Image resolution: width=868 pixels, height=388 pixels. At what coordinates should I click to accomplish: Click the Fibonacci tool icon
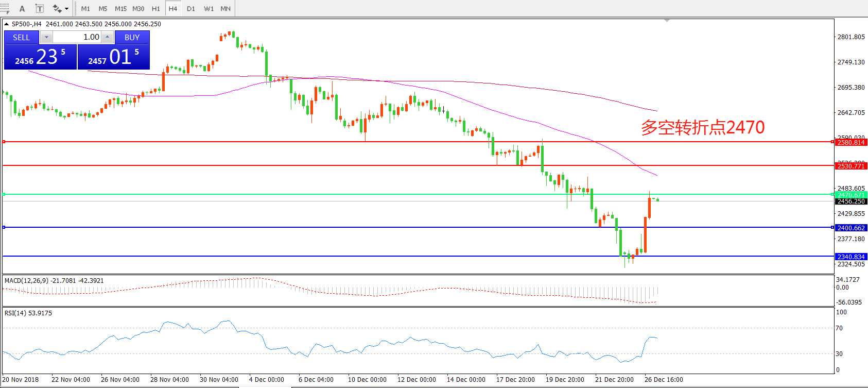tap(5, 9)
